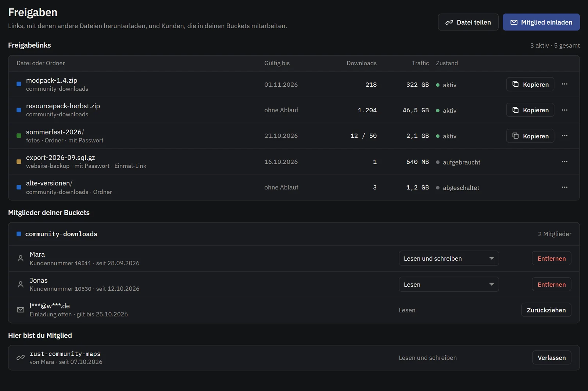Click the modpack-1.4.zip file name

(x=51, y=80)
